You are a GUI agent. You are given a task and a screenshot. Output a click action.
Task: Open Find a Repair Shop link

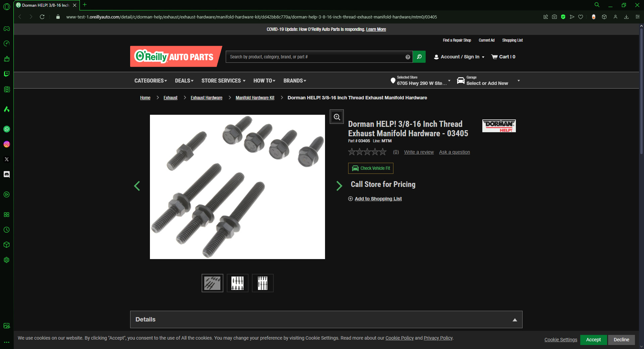point(457,40)
